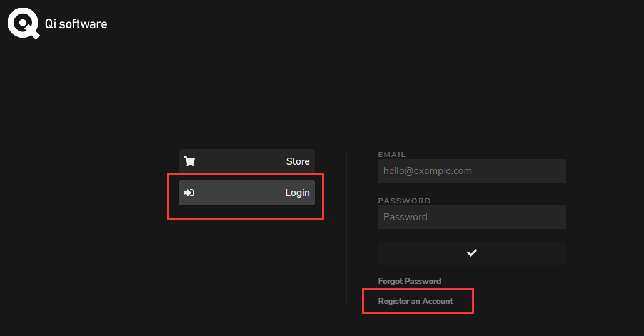Click the Qi software Q logo
The width and height of the screenshot is (644, 336).
point(23,23)
